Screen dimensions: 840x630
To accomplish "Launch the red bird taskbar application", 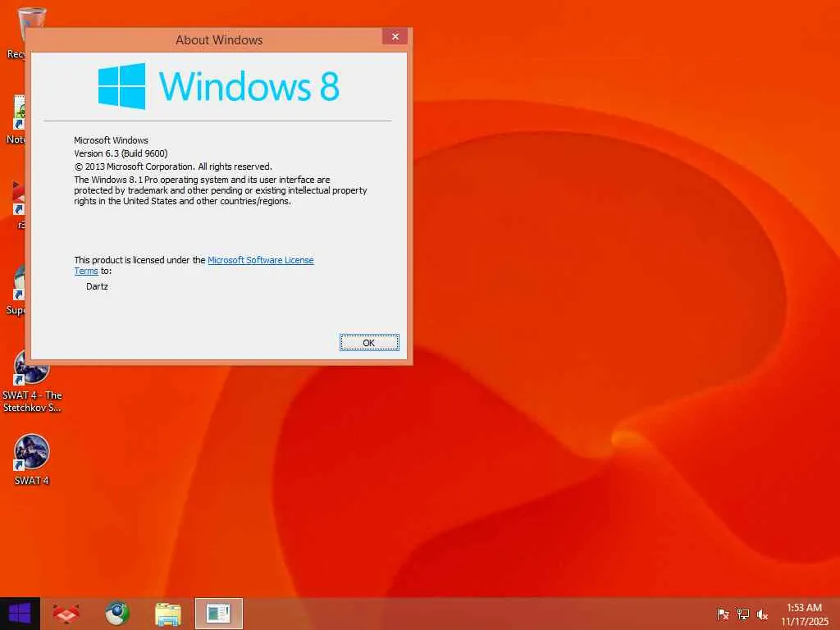I will click(x=66, y=614).
